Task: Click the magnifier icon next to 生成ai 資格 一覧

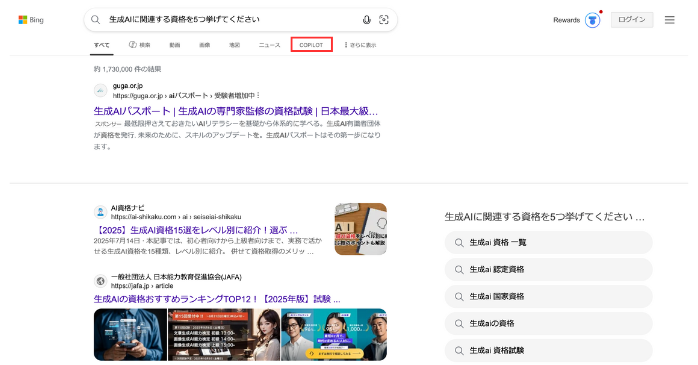Action: pyautogui.click(x=459, y=243)
